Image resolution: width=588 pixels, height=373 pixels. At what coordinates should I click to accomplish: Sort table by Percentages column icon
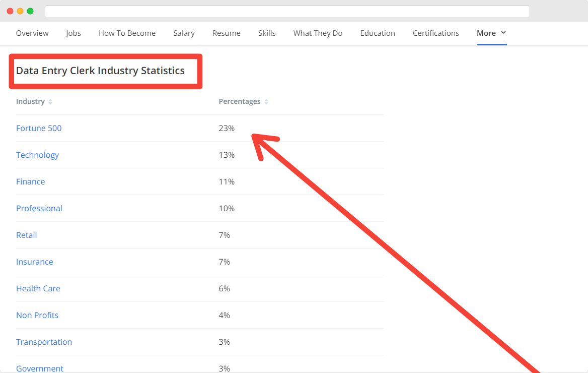(x=266, y=102)
